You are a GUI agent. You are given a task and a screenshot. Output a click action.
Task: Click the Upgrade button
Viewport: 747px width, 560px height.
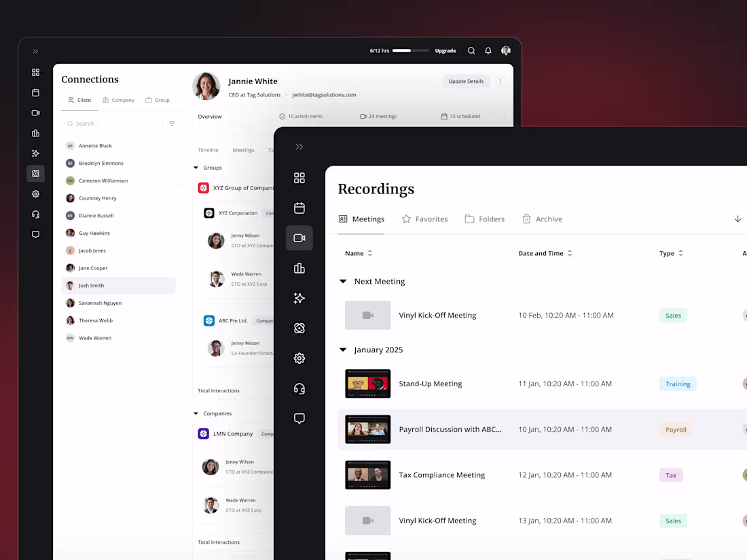pos(445,50)
